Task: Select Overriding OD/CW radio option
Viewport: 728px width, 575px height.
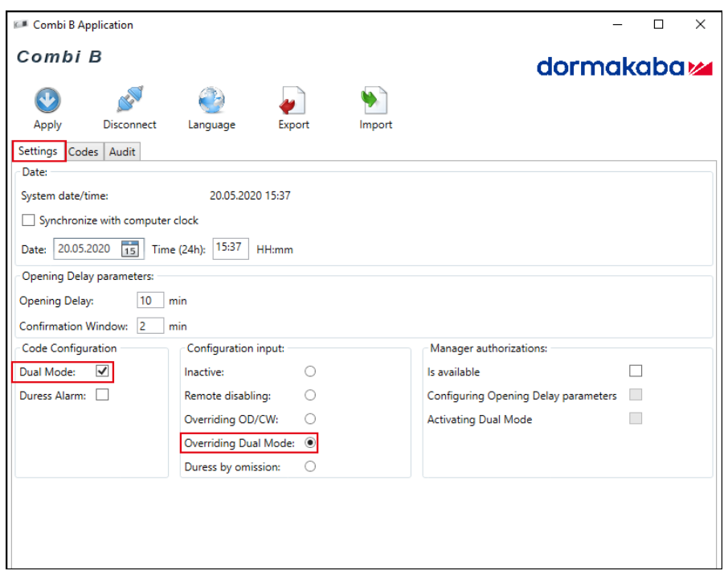Action: click(x=310, y=419)
